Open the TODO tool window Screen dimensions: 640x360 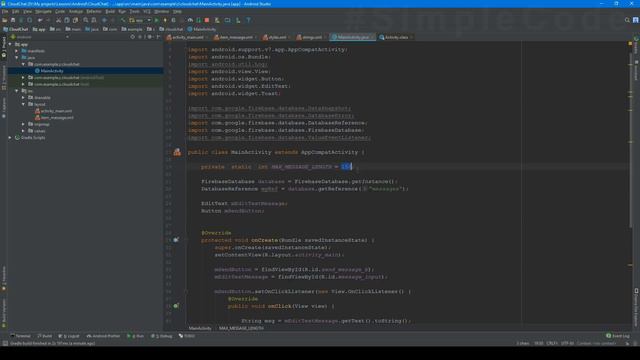pos(187,336)
